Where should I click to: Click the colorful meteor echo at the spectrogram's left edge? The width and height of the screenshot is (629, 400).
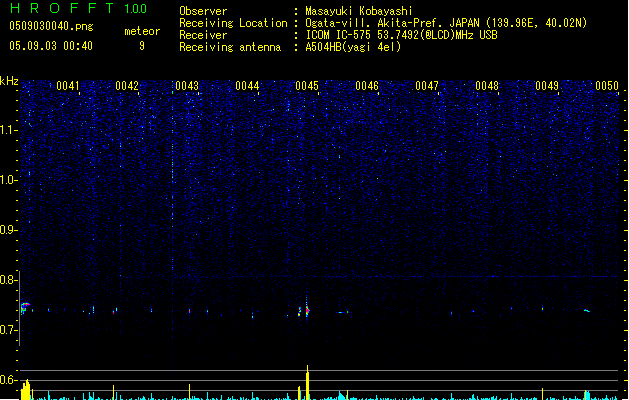25,308
